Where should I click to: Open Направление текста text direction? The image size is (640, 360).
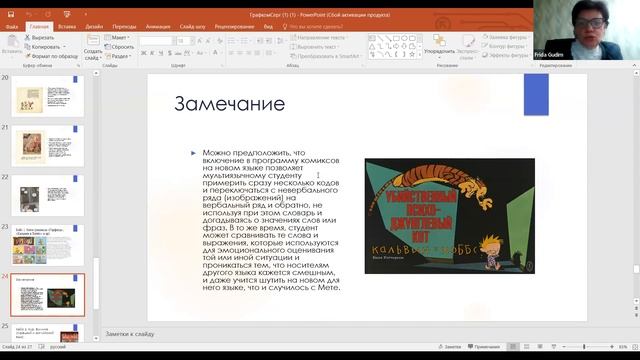tap(319, 38)
